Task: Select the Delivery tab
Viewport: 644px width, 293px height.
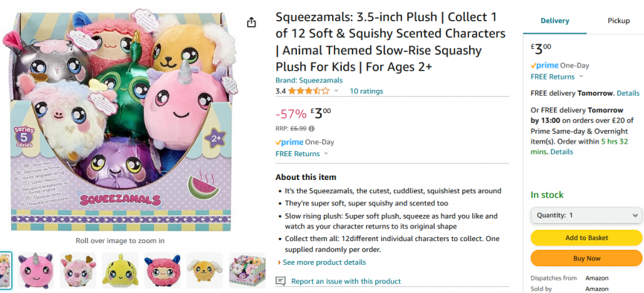Action: (555, 21)
